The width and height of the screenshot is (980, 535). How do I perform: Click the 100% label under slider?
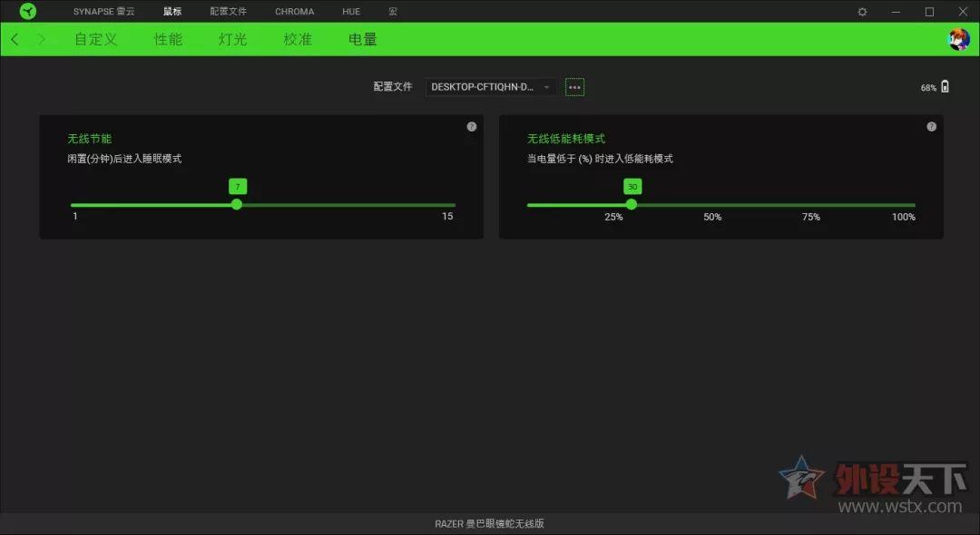point(903,217)
